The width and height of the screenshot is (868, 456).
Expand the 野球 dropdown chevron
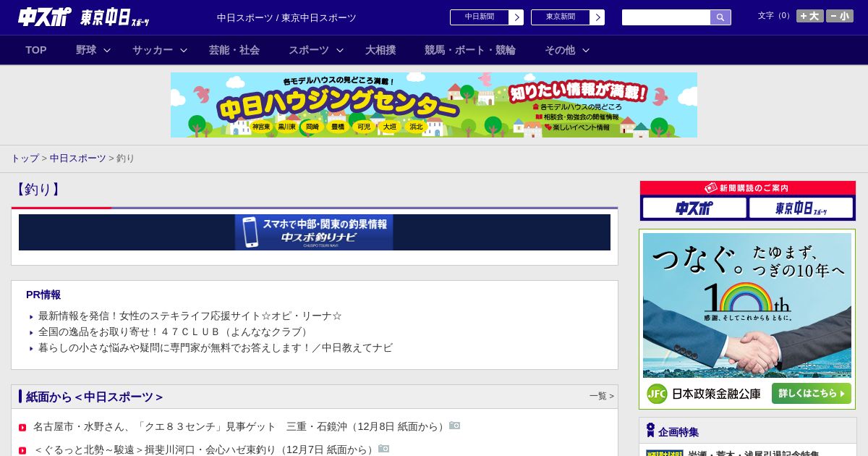(x=107, y=50)
